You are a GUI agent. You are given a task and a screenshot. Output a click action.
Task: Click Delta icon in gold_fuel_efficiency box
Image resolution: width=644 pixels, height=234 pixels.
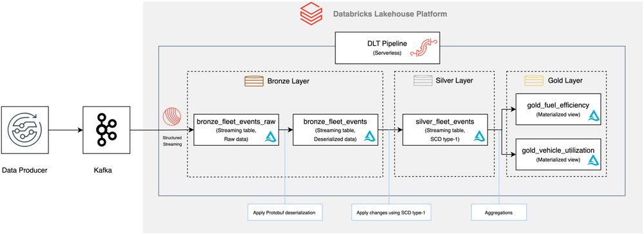[593, 116]
